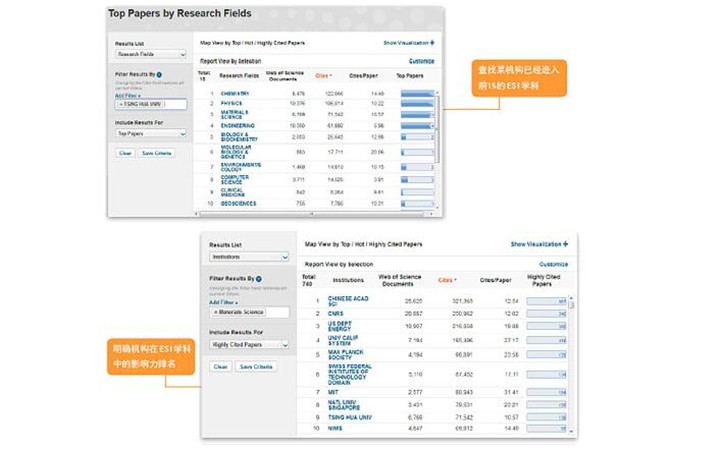Open the CHINESE ACAD SCI institution link
This screenshot has height=451, width=720.
(x=348, y=301)
